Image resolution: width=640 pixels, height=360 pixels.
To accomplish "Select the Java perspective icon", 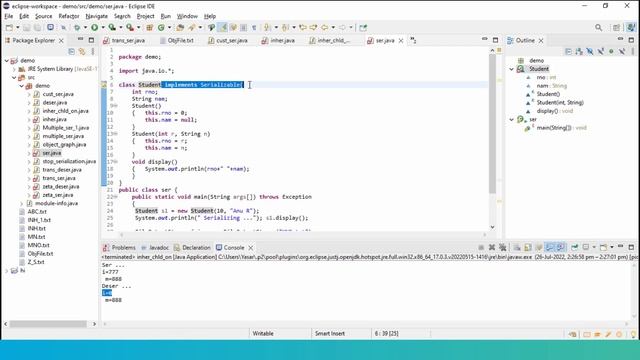I will pos(631,27).
